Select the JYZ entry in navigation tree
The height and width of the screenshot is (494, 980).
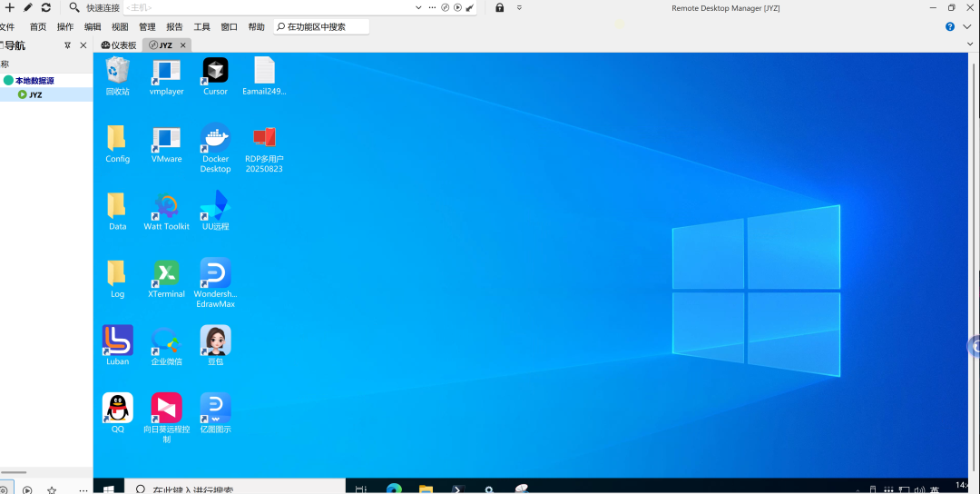coord(35,95)
